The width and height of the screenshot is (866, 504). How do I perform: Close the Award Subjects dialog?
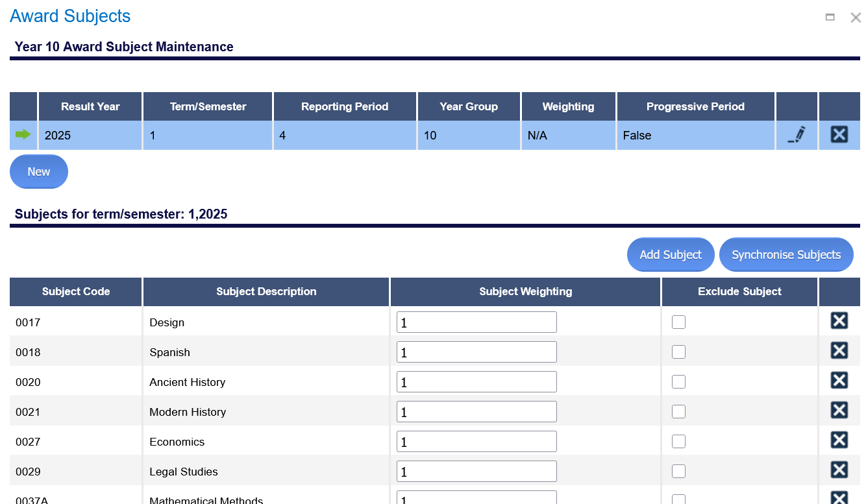[856, 18]
